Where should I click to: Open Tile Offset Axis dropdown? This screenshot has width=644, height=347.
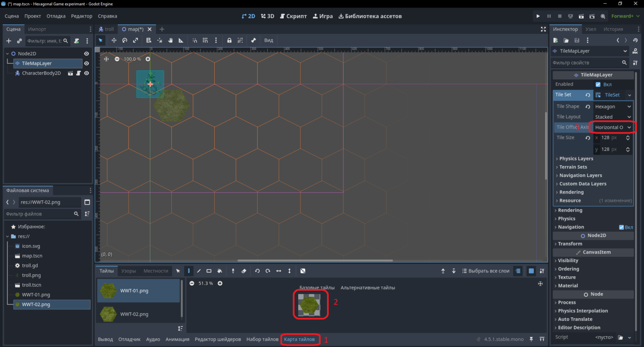[613, 127]
